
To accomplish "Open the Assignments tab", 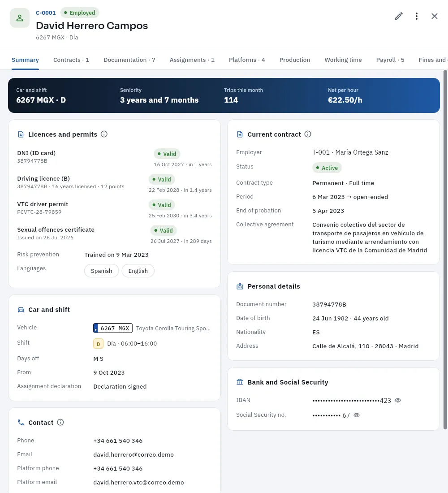I will tap(192, 60).
